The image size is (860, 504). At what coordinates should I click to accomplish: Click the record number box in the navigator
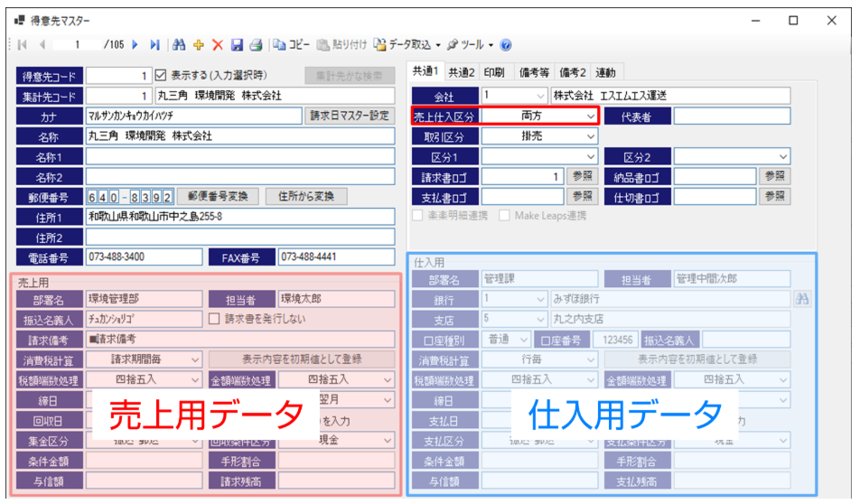tap(77, 45)
